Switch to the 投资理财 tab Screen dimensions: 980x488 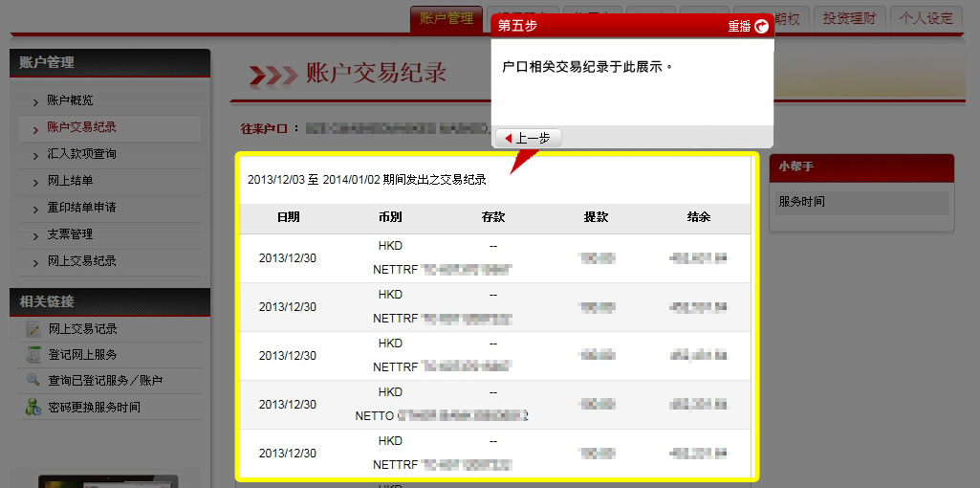click(850, 18)
